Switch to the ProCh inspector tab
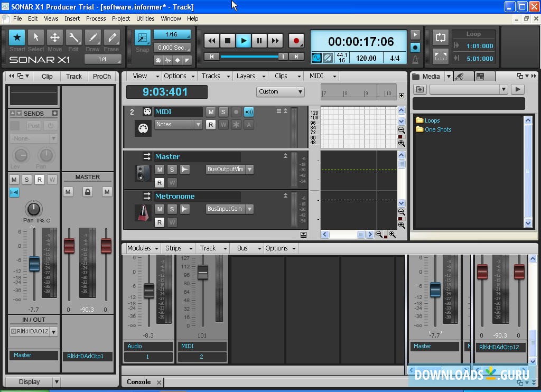This screenshot has height=392, width=541. (x=102, y=76)
